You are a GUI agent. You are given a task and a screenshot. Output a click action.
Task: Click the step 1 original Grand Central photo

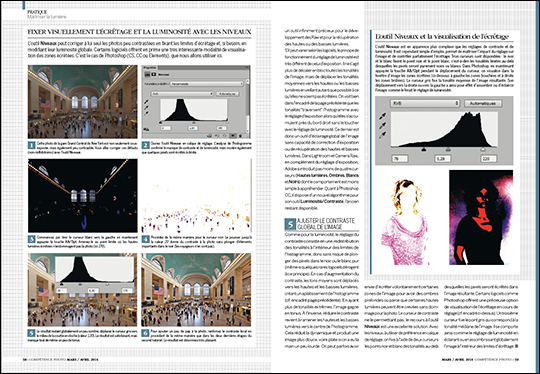pyautogui.click(x=83, y=102)
